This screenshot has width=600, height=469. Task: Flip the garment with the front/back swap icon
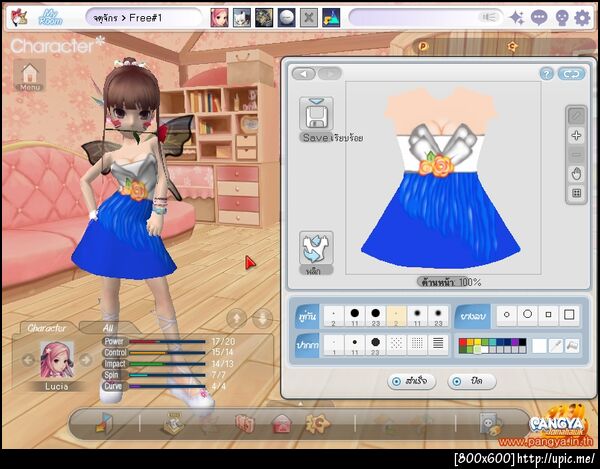point(316,248)
